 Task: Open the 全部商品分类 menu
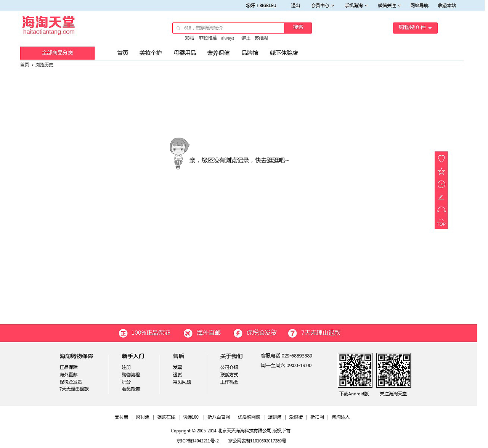pyautogui.click(x=57, y=53)
